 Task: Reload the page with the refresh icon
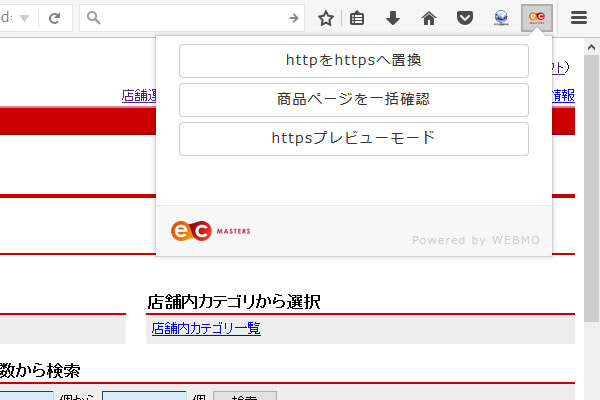click(54, 18)
